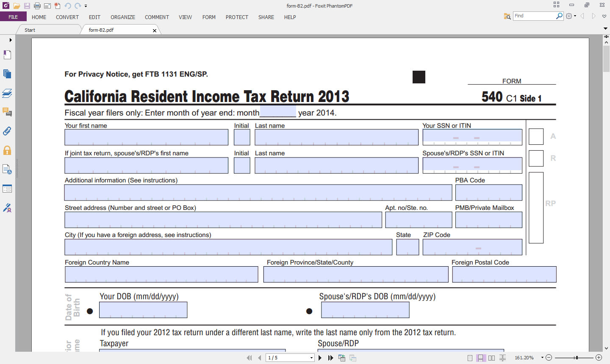Jump to the last page

coord(331,358)
